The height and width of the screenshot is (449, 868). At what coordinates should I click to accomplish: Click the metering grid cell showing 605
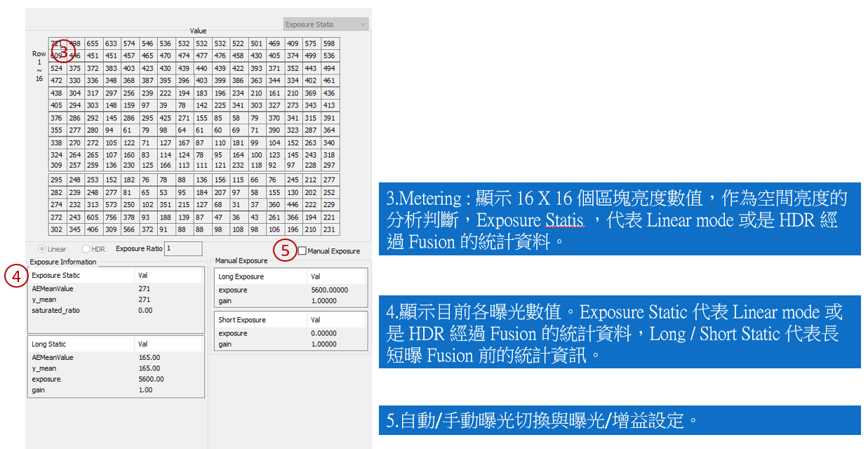[93, 217]
